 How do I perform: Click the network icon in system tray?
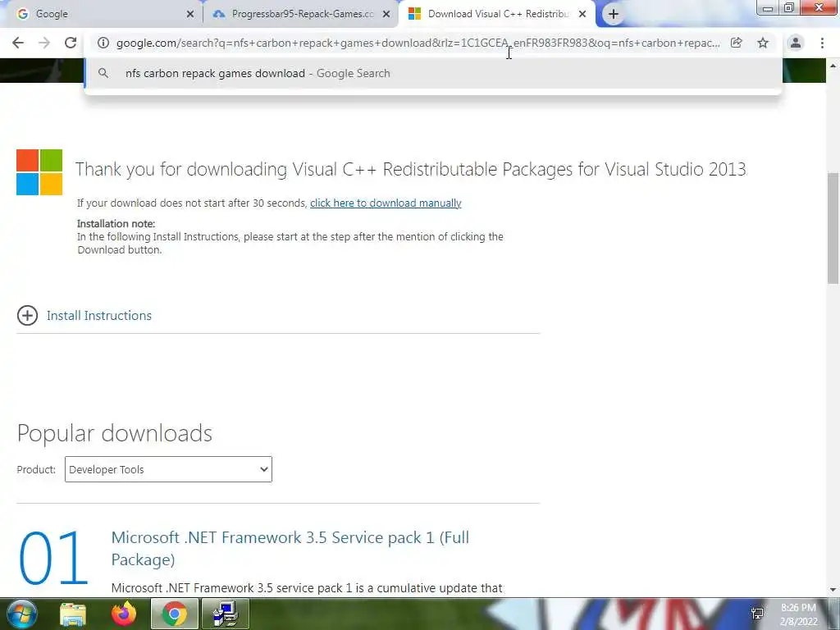click(757, 614)
